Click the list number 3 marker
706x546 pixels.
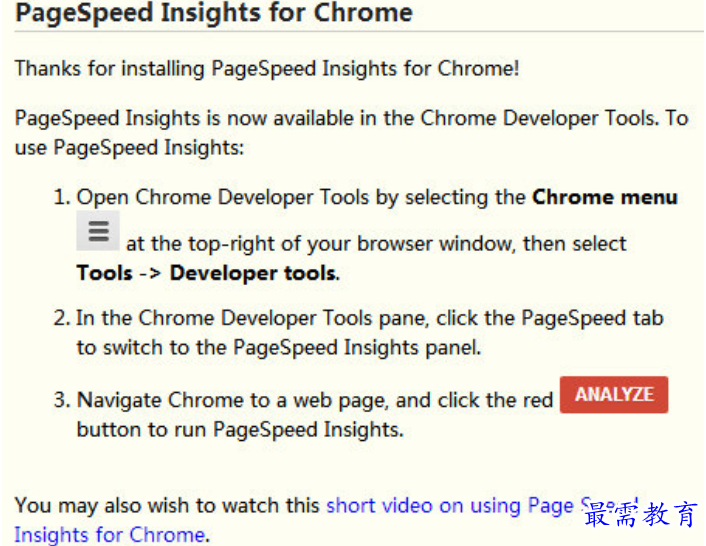click(x=62, y=400)
